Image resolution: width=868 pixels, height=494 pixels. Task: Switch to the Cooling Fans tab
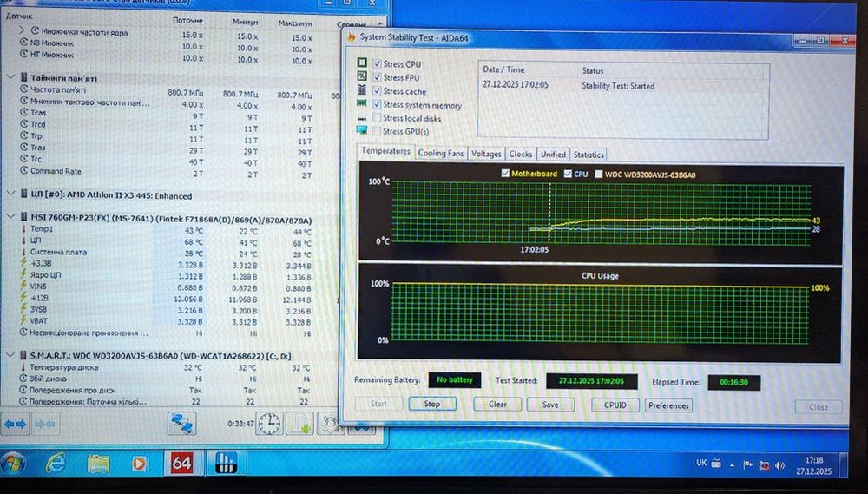click(x=441, y=154)
